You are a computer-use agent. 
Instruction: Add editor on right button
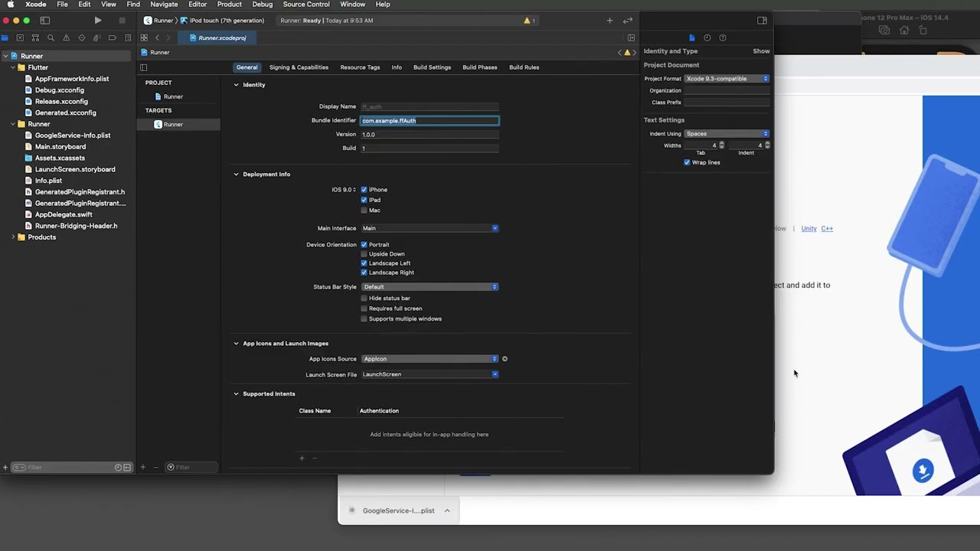631,37
